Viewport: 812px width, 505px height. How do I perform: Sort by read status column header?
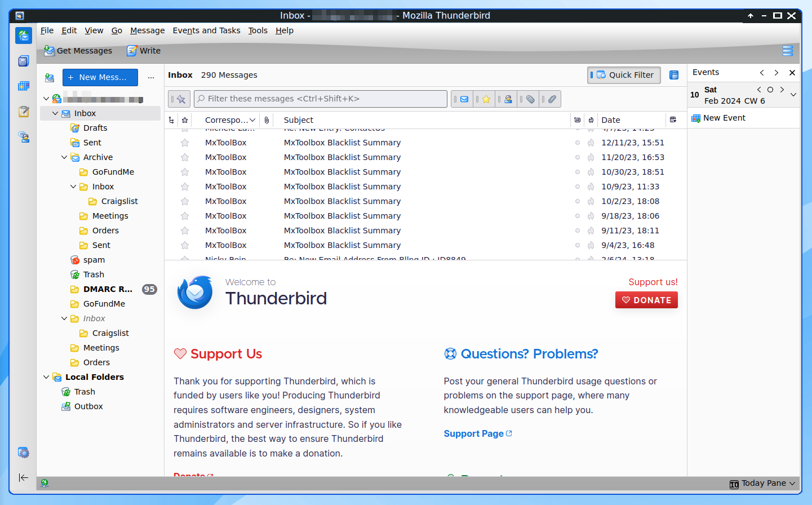577,120
